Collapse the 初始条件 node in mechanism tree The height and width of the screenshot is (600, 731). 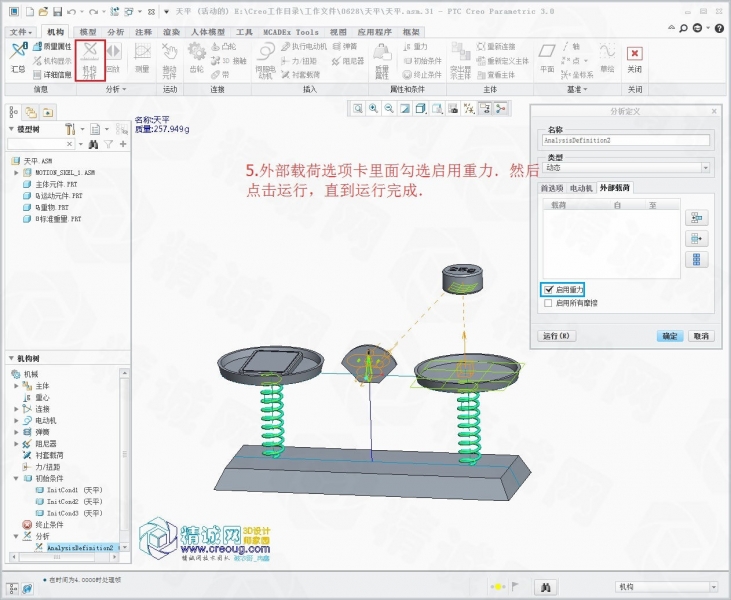[16, 478]
